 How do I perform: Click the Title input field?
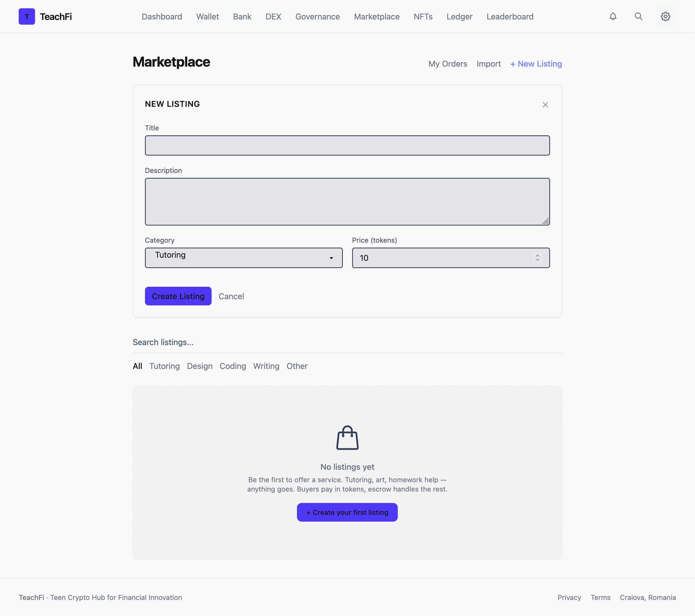(x=347, y=145)
